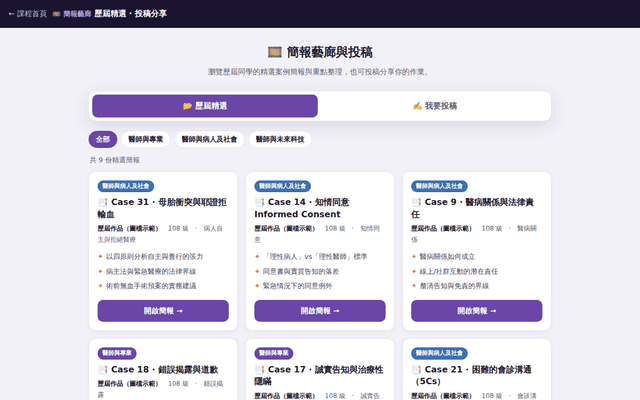
Task: Click the document icon beside Case 18
Action: pos(103,369)
